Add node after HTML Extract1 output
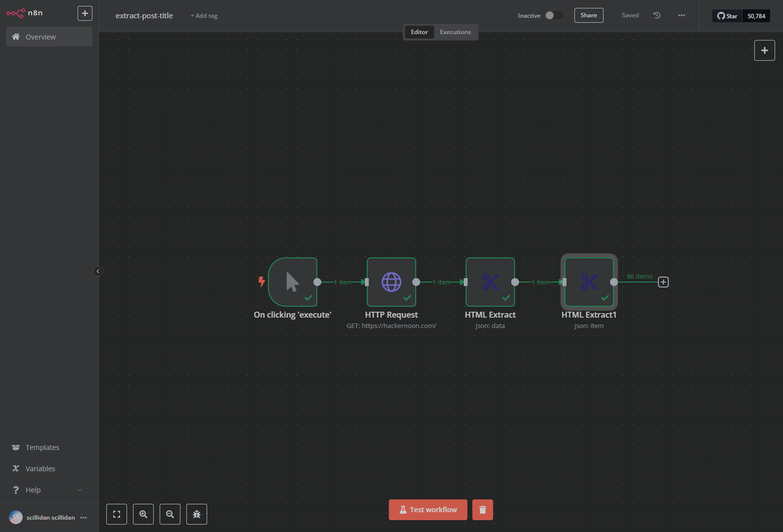The height and width of the screenshot is (532, 783). coord(663,282)
